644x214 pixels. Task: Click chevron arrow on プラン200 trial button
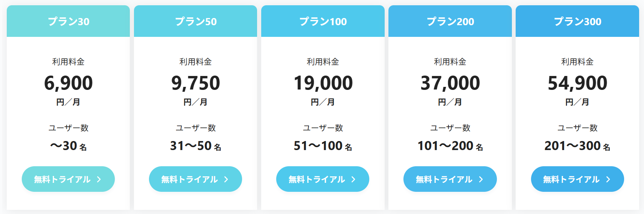click(x=481, y=179)
